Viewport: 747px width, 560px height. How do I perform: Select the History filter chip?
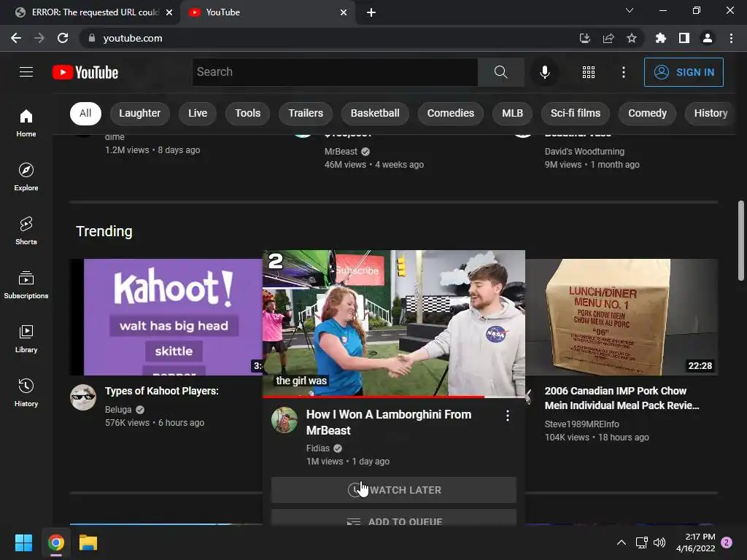click(x=710, y=113)
